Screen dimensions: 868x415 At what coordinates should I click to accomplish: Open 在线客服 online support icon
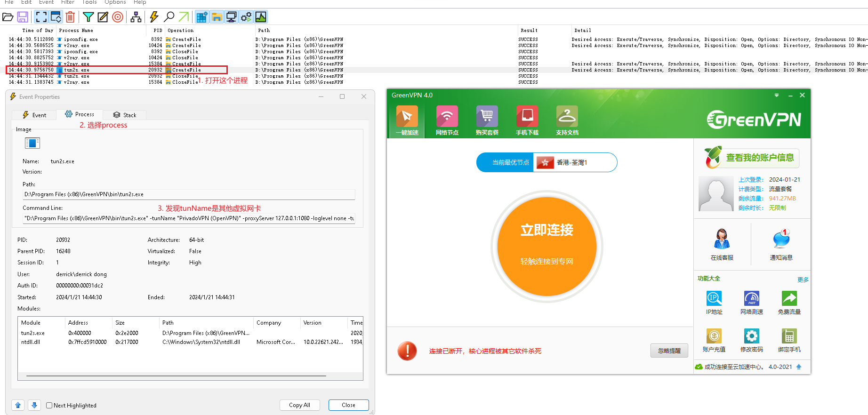[722, 244]
